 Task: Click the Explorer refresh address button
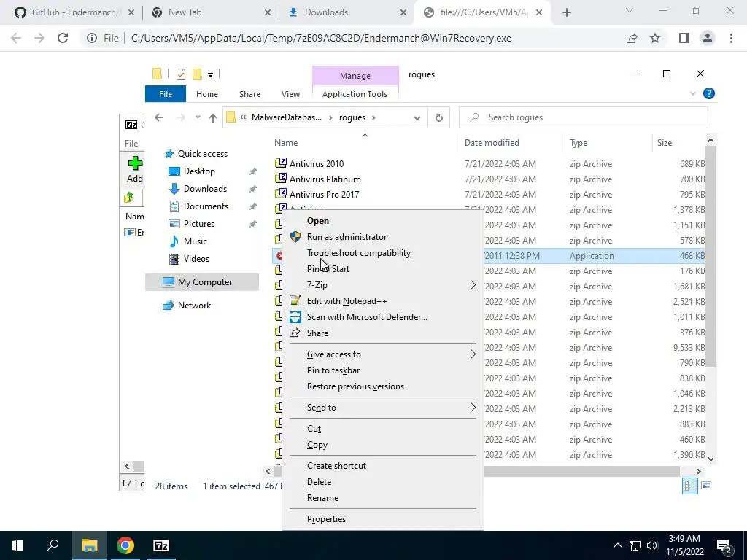click(438, 117)
